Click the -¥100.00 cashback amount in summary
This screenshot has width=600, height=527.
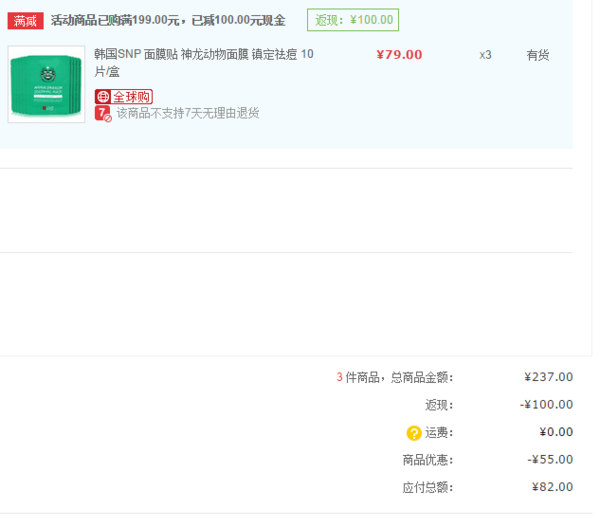coord(546,405)
